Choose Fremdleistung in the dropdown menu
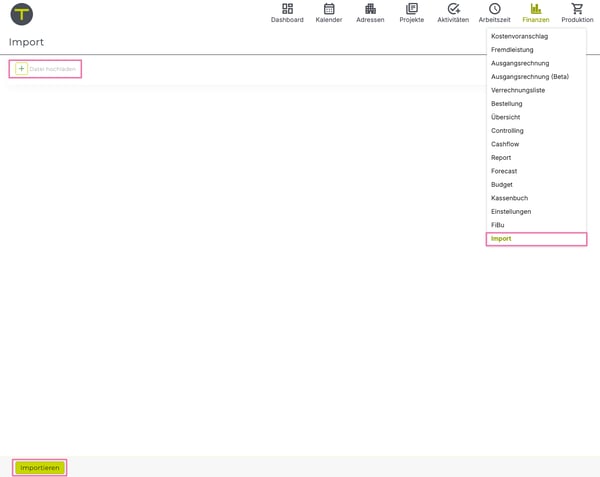The height and width of the screenshot is (477, 600). 512,50
